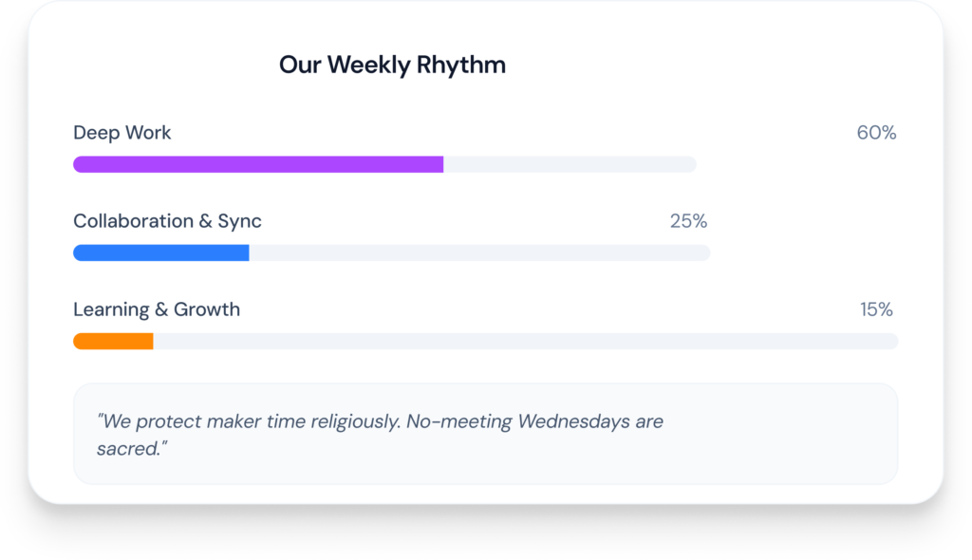Click the 15% value text

coord(876,309)
